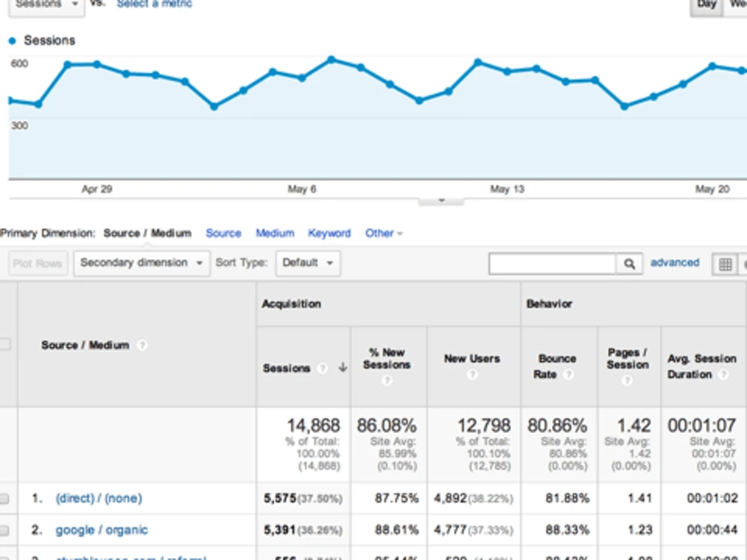Select Source primary dimension

point(223,233)
